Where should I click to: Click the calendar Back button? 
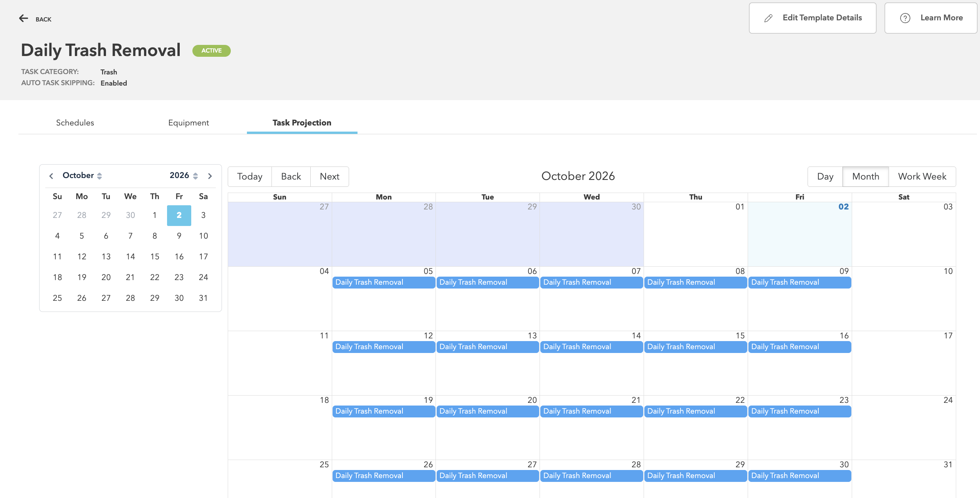pos(291,176)
